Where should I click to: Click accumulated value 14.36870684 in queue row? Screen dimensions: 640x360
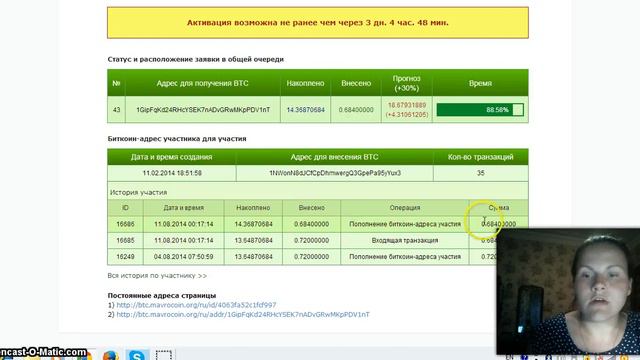(305, 110)
